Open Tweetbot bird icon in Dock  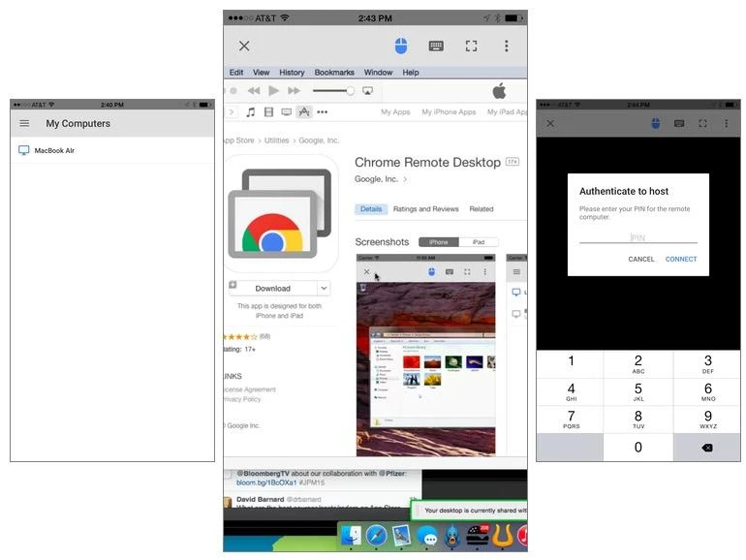[452, 536]
